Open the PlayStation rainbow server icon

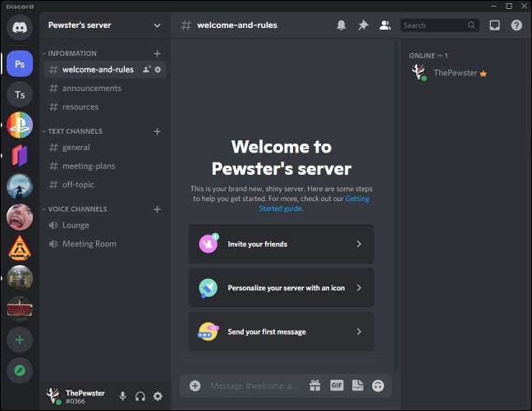pos(20,125)
